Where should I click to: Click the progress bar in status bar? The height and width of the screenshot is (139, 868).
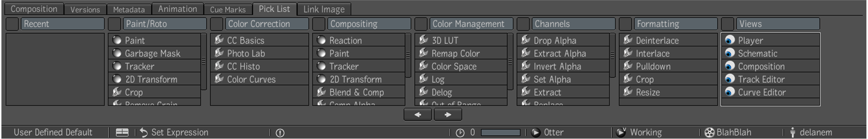500,133
